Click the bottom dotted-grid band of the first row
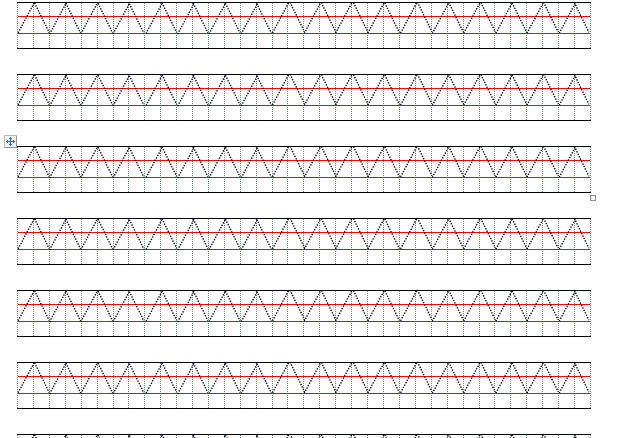This screenshot has width=622, height=438. pyautogui.click(x=300, y=41)
